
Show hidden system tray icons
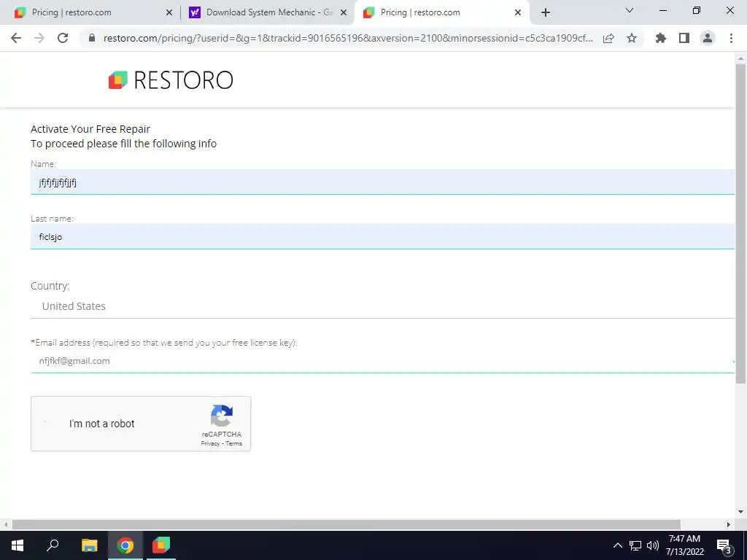point(617,545)
